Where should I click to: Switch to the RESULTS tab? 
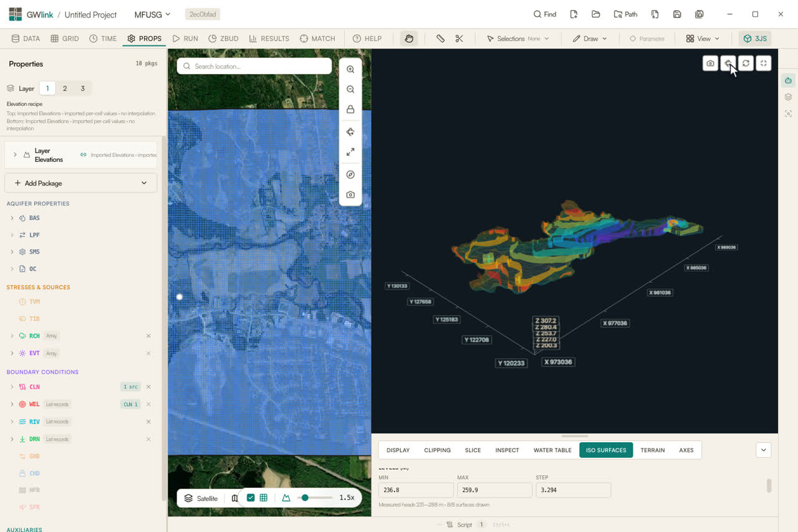269,39
